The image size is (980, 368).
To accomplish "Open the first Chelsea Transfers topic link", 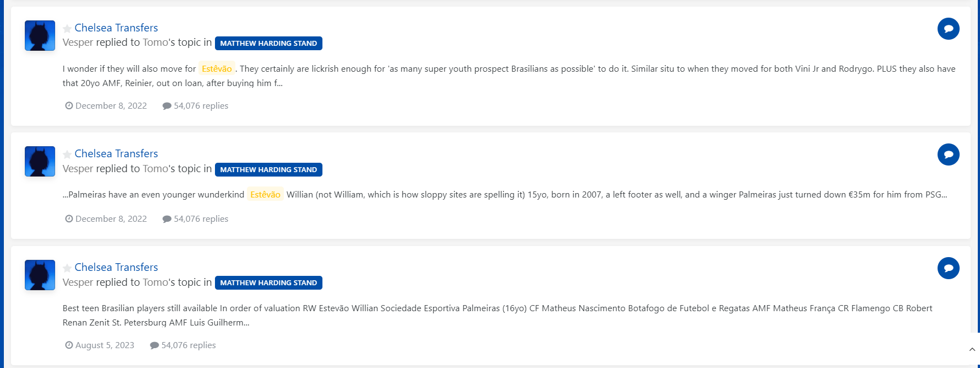I will point(116,28).
